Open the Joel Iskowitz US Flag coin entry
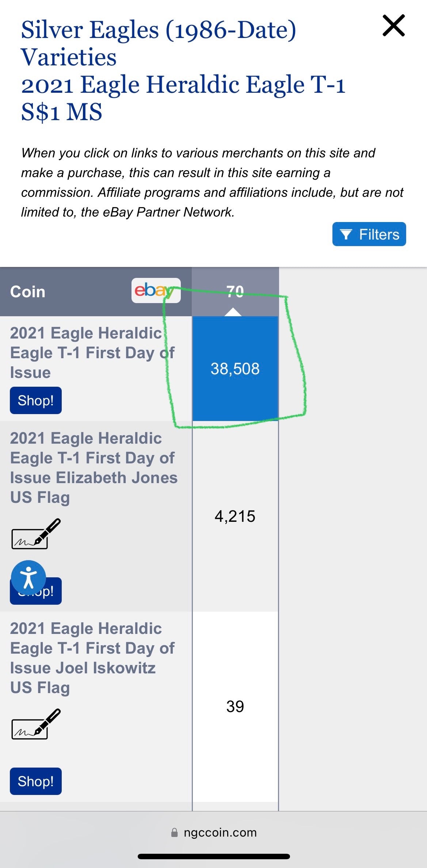Viewport: 427px width, 868px height. click(92, 658)
